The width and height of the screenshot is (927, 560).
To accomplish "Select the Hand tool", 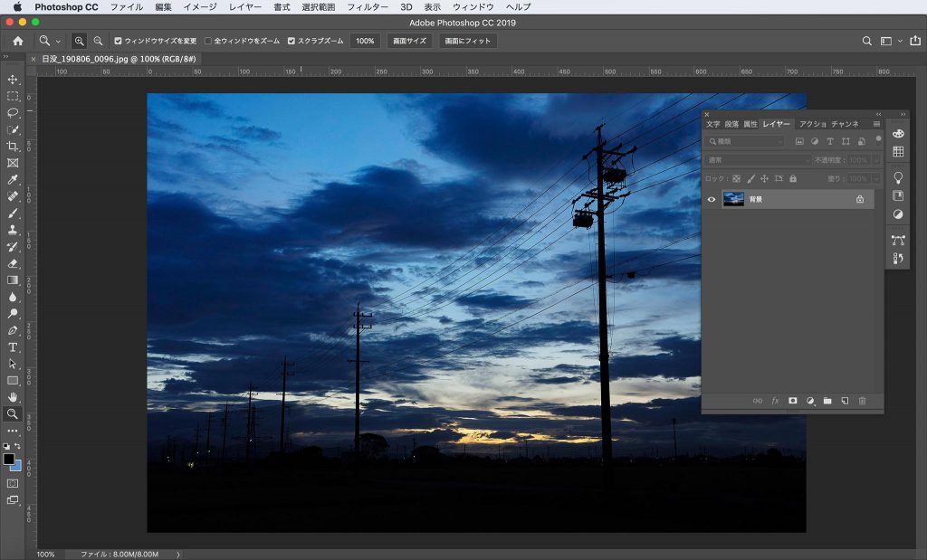I will coord(13,397).
